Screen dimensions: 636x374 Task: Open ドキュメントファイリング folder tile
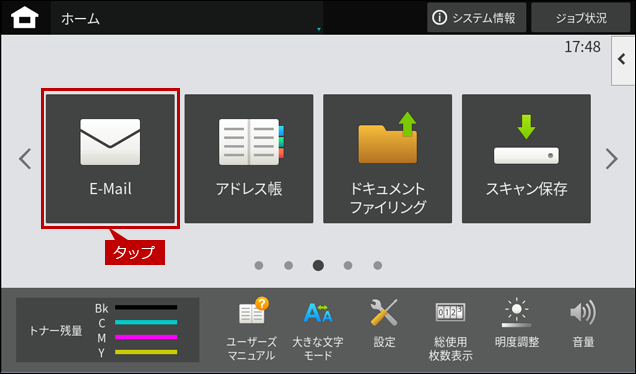(387, 159)
